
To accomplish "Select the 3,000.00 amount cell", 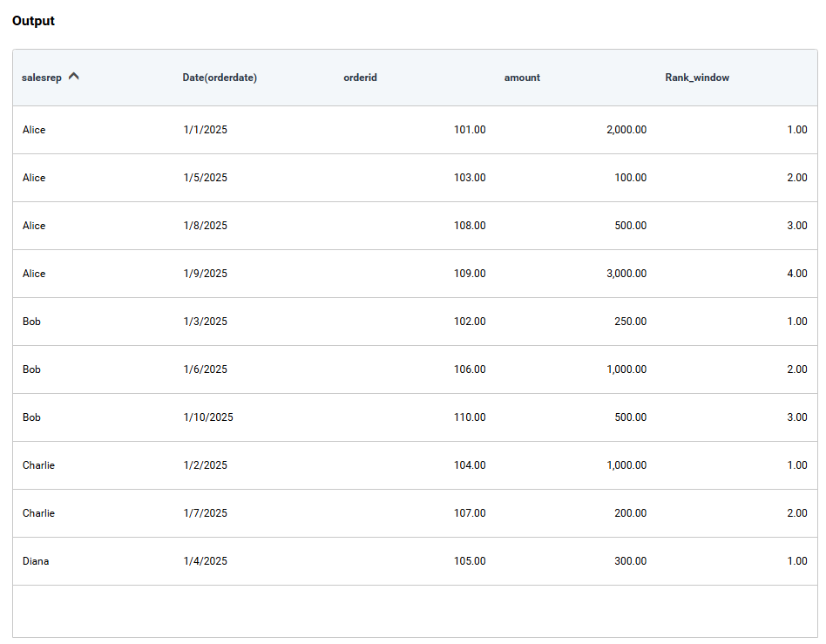I will coord(626,274).
